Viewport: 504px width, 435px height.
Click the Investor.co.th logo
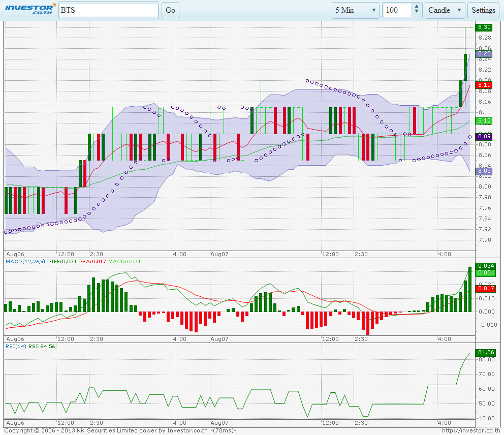click(x=30, y=9)
